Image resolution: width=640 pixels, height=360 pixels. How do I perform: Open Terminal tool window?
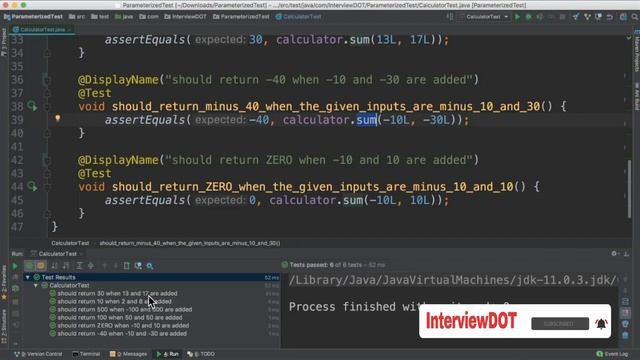tap(87, 354)
